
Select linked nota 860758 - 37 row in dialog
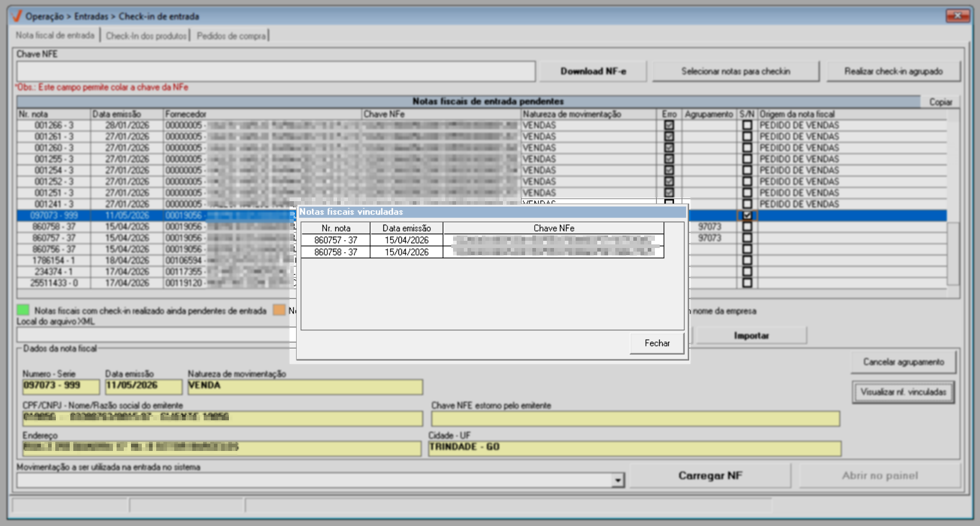tap(482, 252)
